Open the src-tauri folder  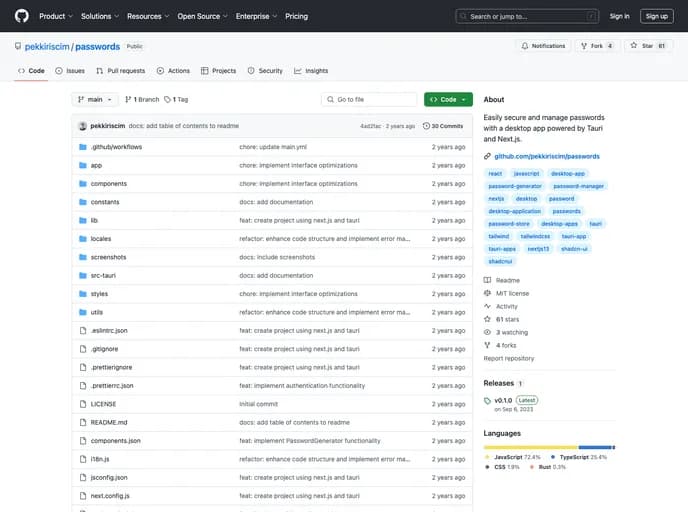pos(103,276)
